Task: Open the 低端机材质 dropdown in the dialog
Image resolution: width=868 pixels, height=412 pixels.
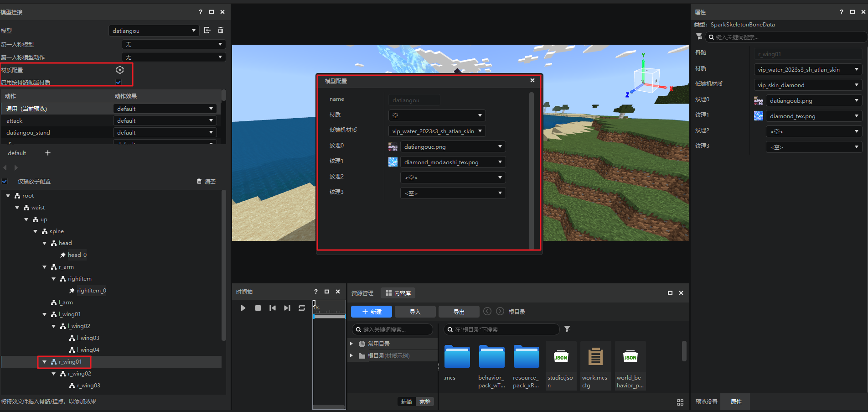Action: (437, 131)
